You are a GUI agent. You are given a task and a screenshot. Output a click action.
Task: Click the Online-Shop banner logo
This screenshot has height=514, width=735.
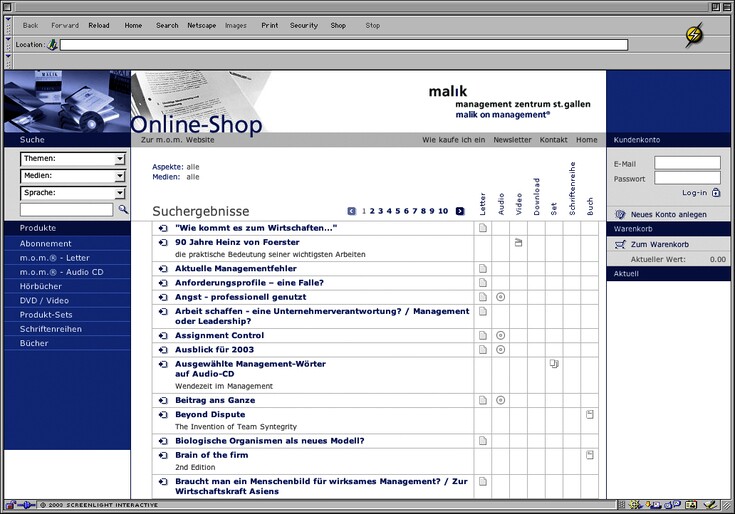click(x=196, y=124)
